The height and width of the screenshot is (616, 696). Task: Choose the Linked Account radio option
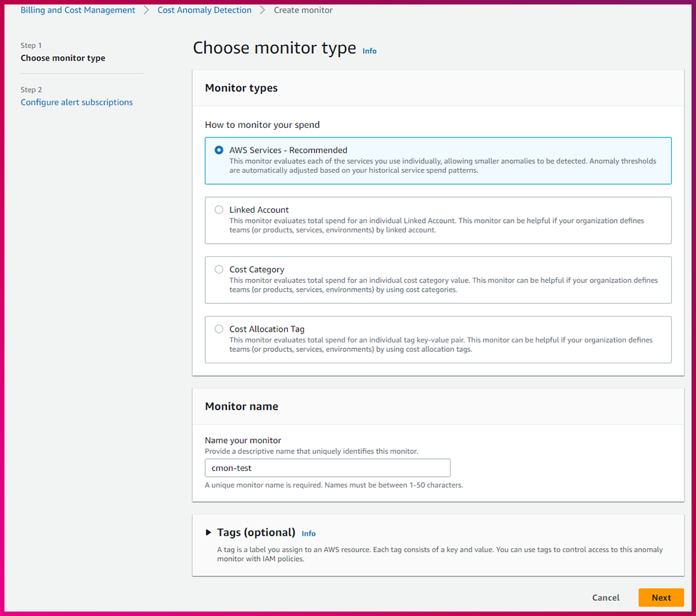coord(219,210)
